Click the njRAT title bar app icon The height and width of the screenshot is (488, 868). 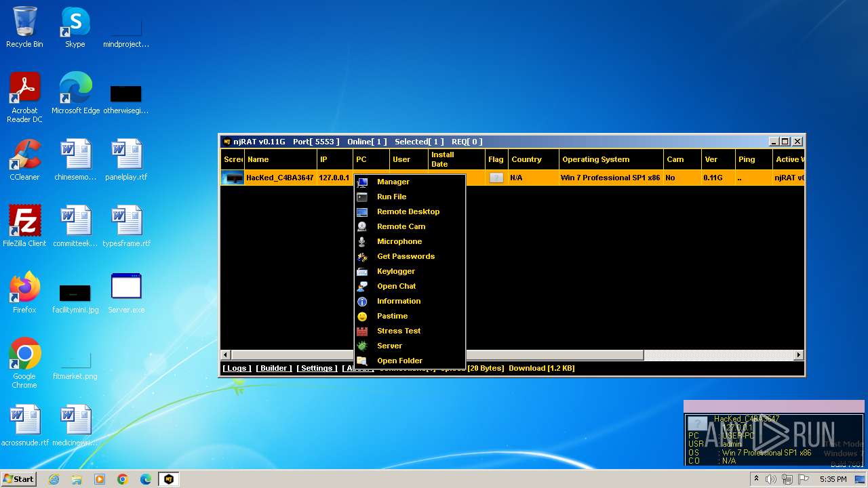click(x=227, y=142)
